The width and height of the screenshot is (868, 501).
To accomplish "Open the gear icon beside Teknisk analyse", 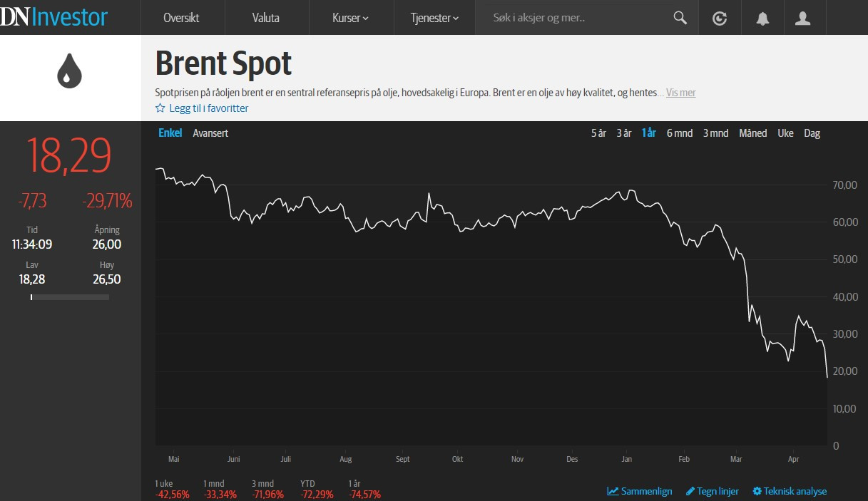I will coord(756,491).
